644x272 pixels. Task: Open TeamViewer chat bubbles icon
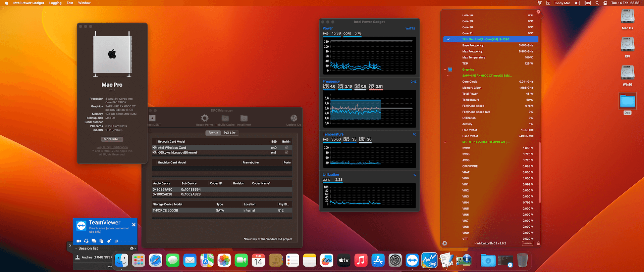[94, 241]
